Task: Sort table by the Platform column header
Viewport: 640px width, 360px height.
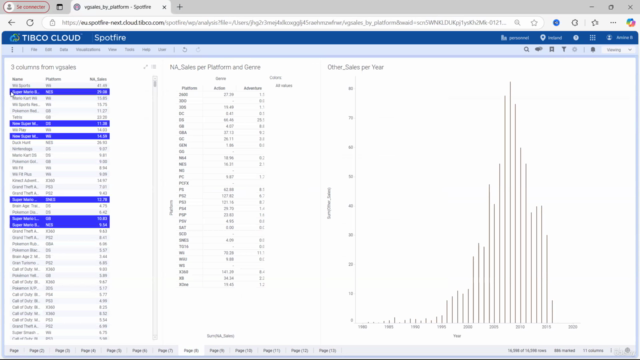Action: coord(53,79)
